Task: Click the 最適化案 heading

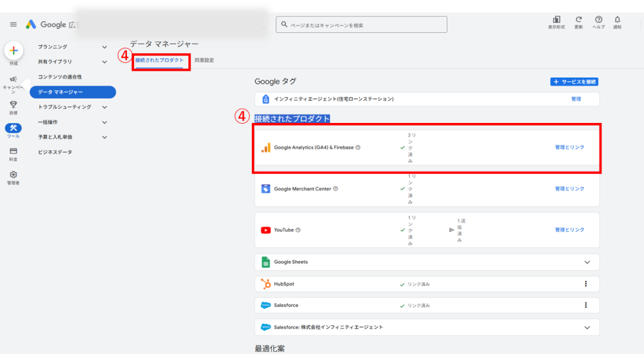Action: [x=269, y=348]
